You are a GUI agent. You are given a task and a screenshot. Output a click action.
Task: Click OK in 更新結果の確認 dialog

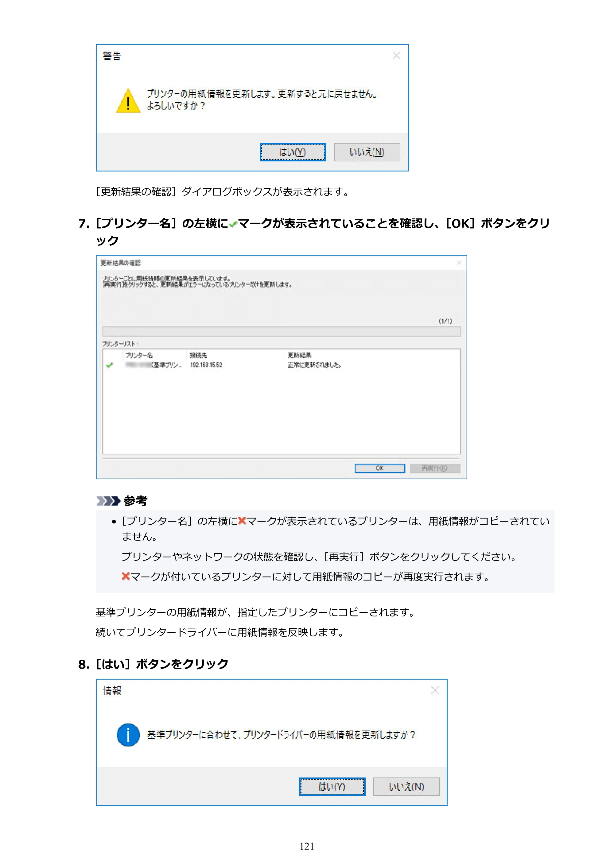tap(379, 468)
